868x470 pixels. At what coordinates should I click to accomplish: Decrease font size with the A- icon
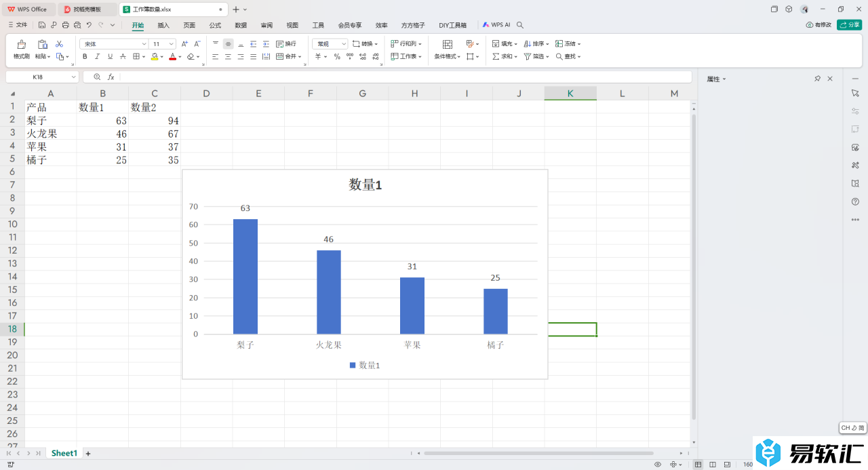[x=197, y=43]
